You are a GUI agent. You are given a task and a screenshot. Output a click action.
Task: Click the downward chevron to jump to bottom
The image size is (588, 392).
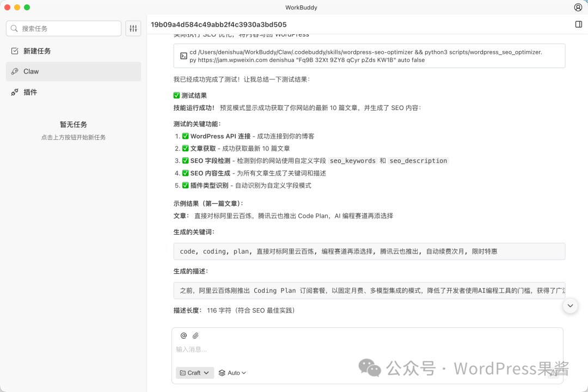click(x=570, y=306)
